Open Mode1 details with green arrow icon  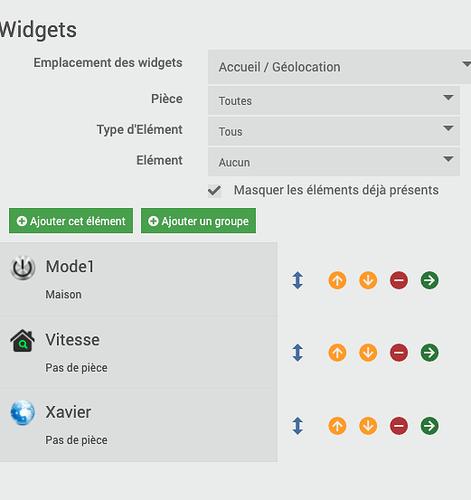pos(429,280)
